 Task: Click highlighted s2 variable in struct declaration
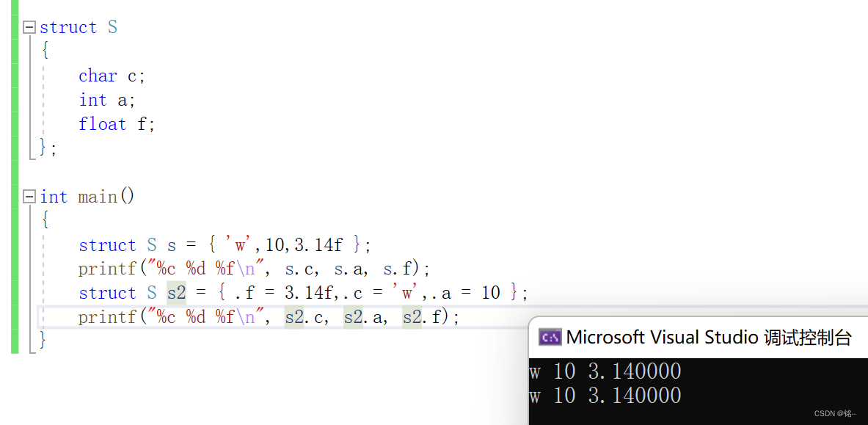(177, 293)
